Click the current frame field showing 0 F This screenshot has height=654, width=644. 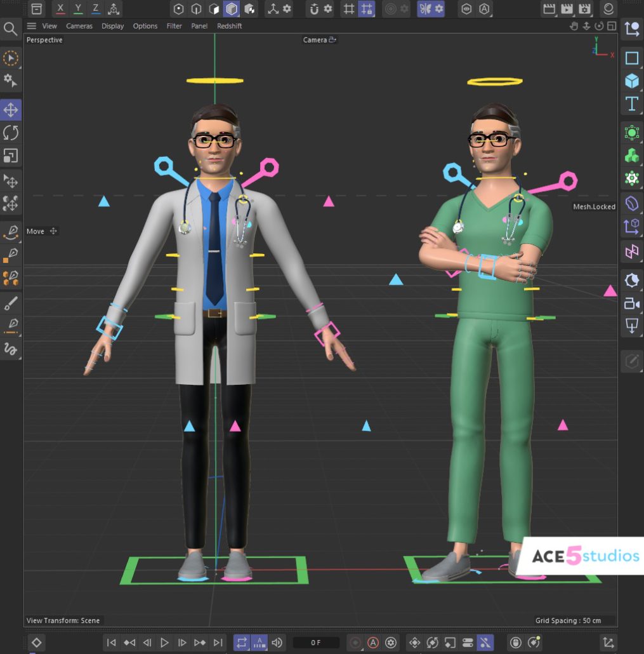point(316,643)
